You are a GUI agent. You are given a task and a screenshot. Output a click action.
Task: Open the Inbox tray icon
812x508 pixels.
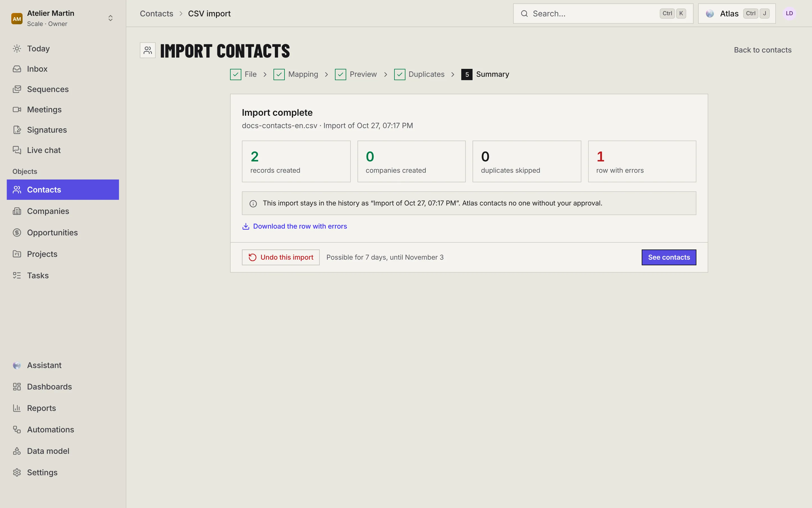pyautogui.click(x=17, y=69)
